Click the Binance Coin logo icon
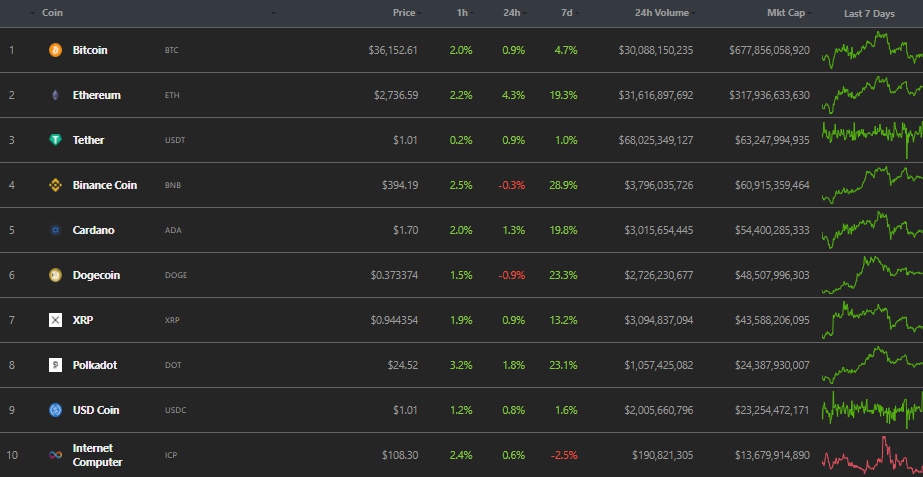 (x=55, y=185)
